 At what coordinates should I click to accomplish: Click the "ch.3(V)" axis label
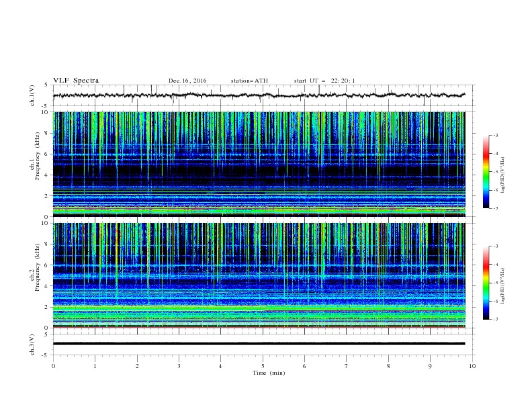(32, 345)
